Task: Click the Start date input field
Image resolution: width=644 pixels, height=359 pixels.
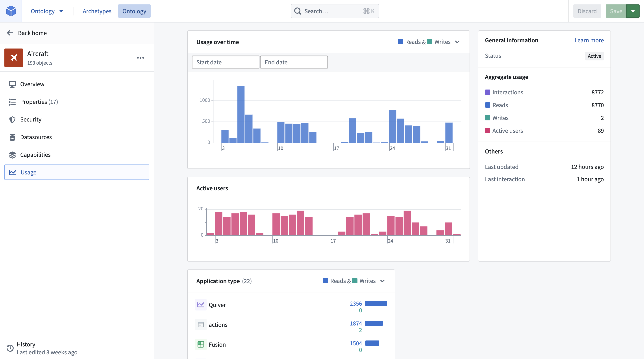Action: (226, 62)
